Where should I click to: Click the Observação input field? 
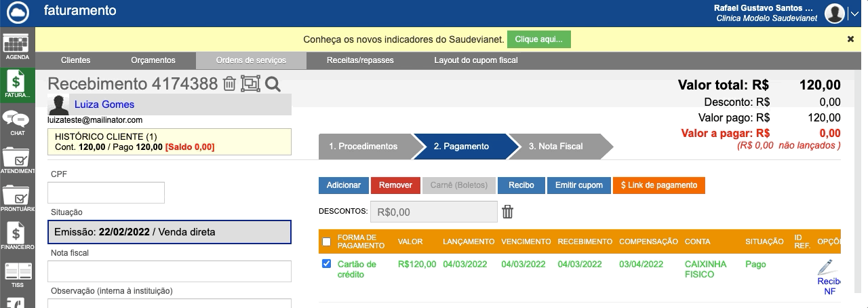tap(170, 303)
